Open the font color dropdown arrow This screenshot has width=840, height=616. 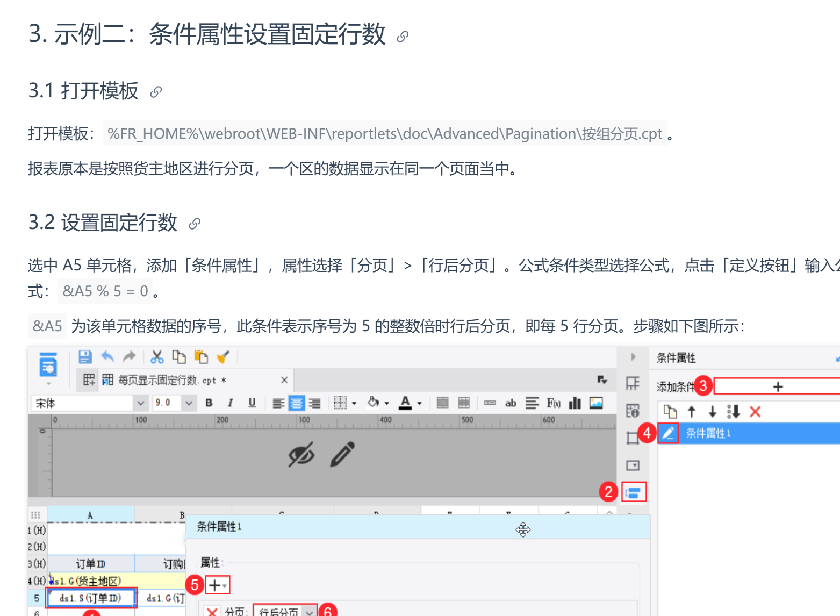click(x=420, y=403)
